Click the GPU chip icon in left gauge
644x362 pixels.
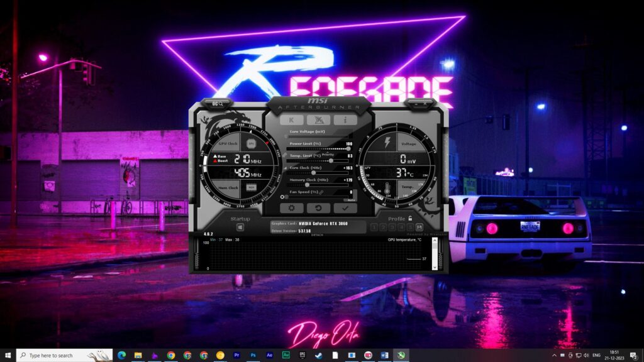(252, 144)
